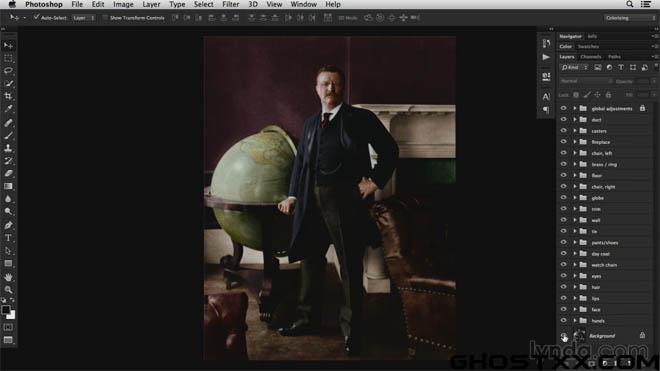Expand the floor group

click(x=575, y=175)
